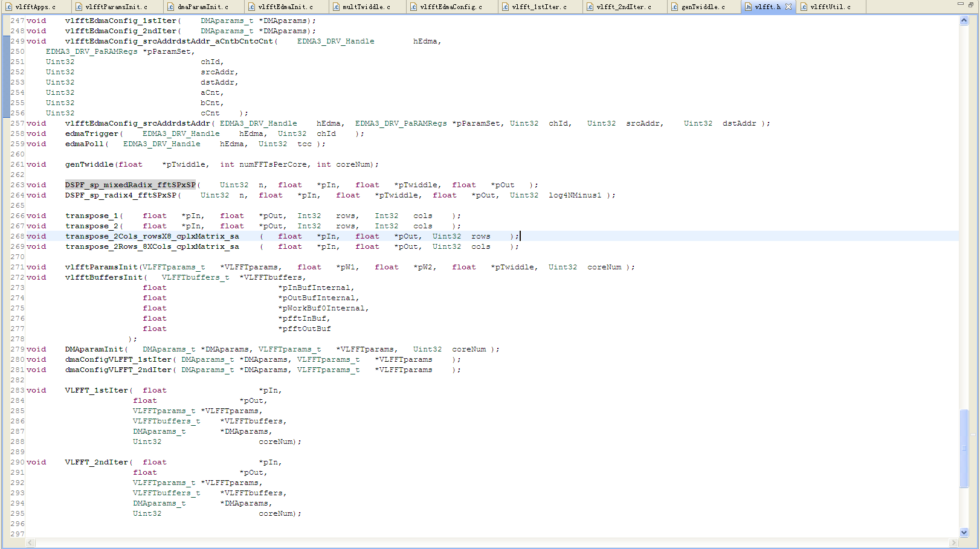Click the vertical scrollbar thumb
Image resolution: width=980 pixels, height=549 pixels.
click(x=964, y=449)
